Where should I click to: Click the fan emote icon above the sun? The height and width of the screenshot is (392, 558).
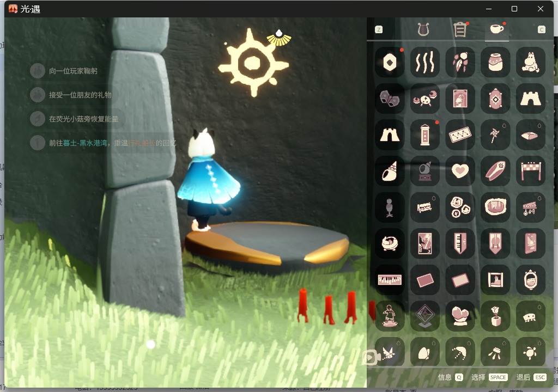coord(279,39)
